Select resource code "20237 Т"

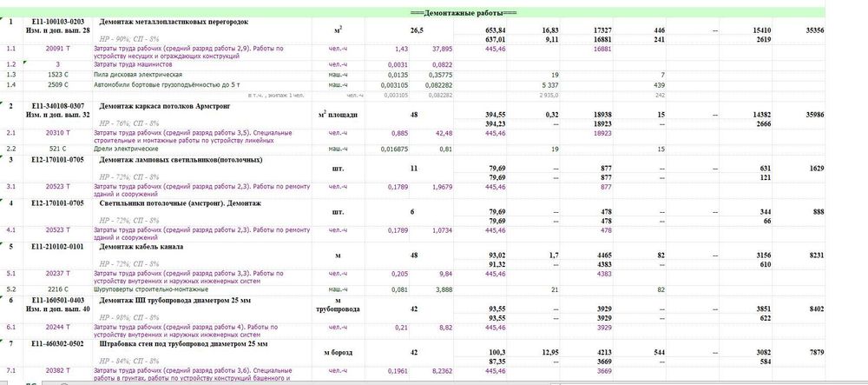point(57,274)
